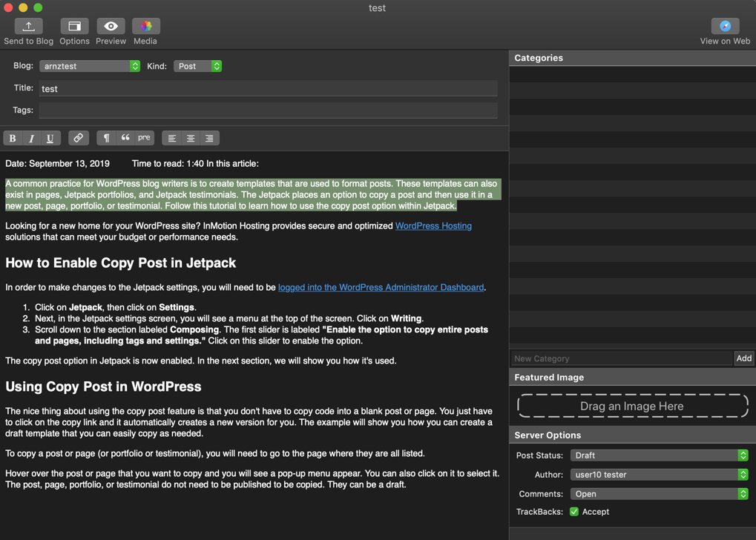Screen dimensions: 756x540
Task: Toggle bold formatting
Action: 13,138
